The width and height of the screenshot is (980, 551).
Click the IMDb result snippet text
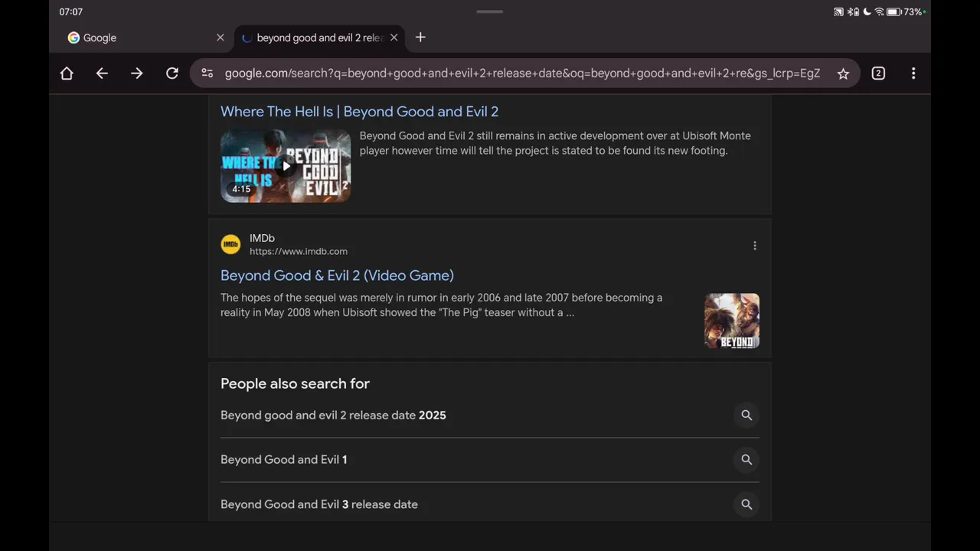[442, 305]
